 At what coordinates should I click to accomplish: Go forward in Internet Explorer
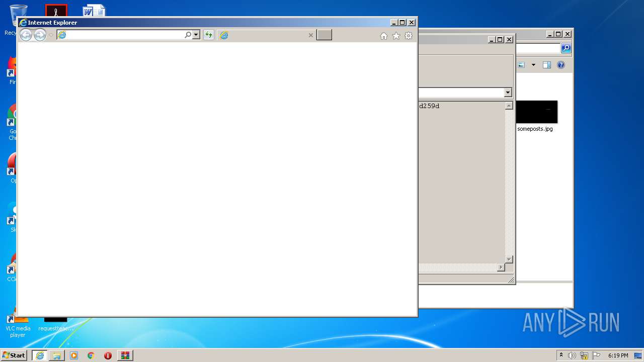pos(40,35)
